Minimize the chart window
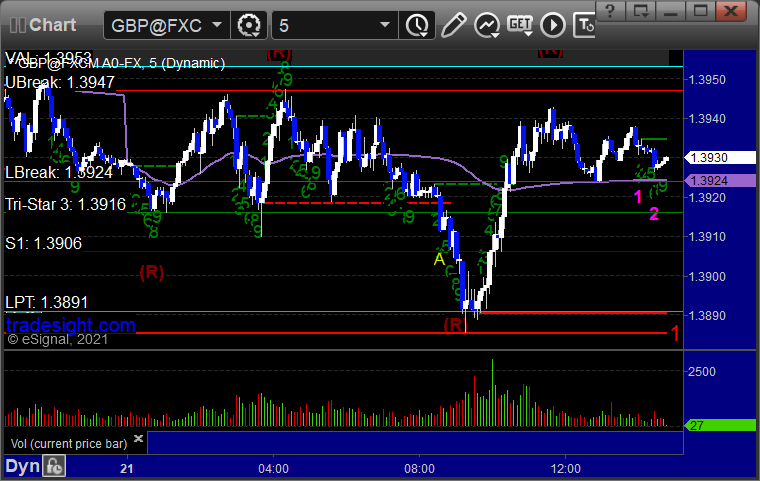The height and width of the screenshot is (481, 760). pos(670,11)
